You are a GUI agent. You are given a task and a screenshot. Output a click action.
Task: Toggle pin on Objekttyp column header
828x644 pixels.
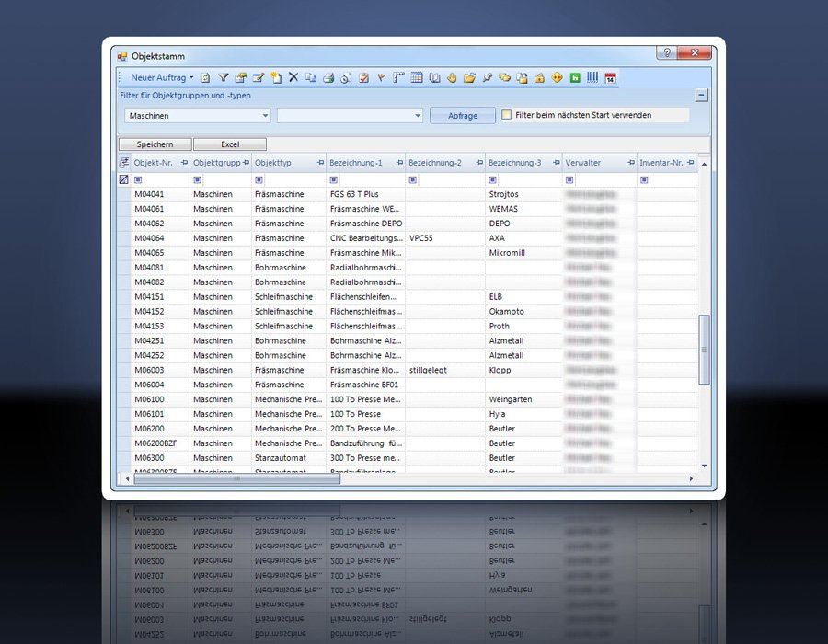pyautogui.click(x=320, y=163)
